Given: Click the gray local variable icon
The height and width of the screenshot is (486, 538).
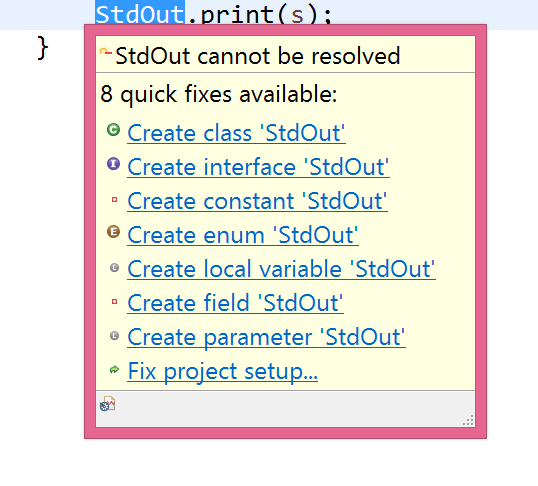Looking at the screenshot, I should coord(114,267).
